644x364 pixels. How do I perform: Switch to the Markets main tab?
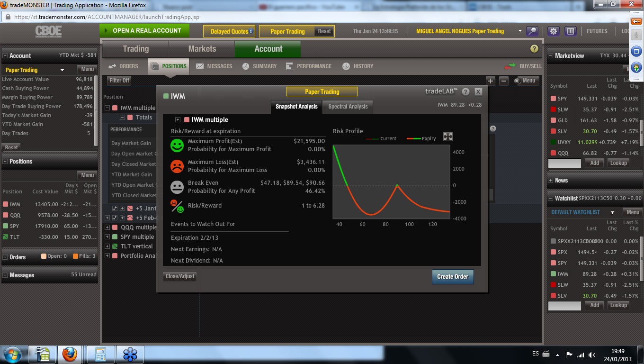tap(202, 49)
